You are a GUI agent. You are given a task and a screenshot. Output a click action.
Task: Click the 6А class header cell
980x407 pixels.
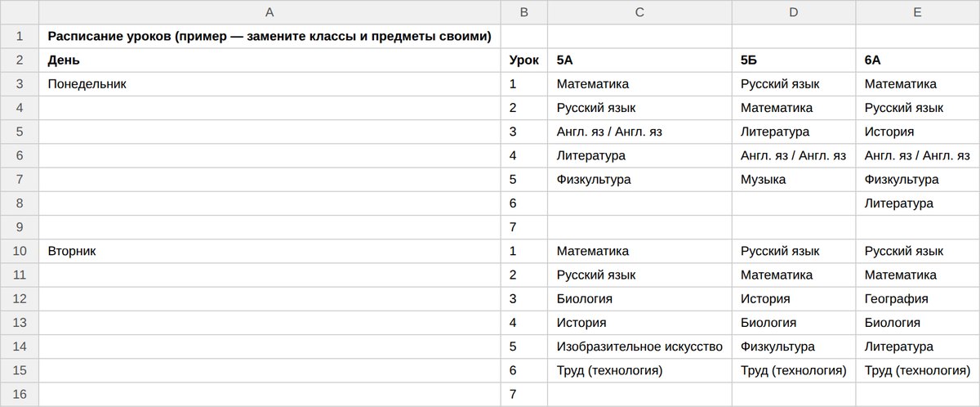coord(918,60)
